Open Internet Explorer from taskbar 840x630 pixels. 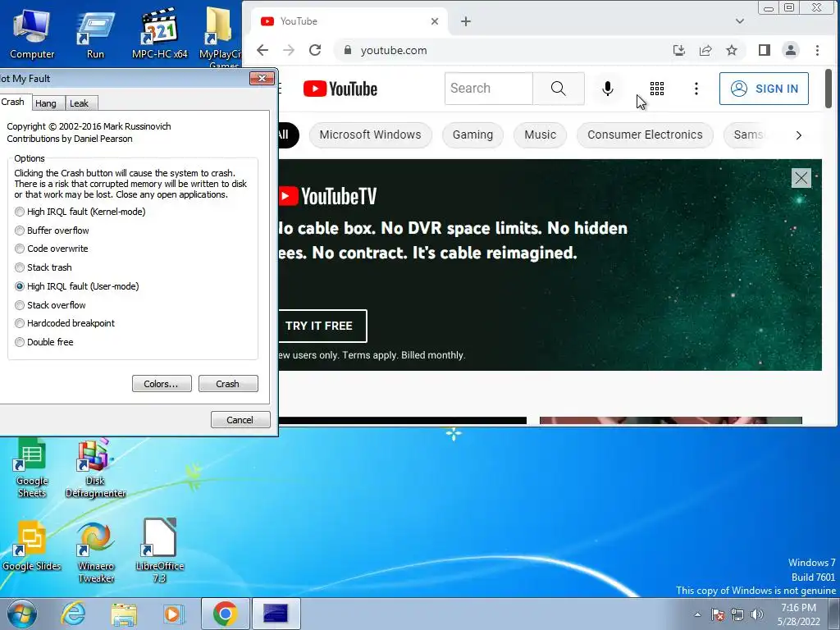[73, 614]
